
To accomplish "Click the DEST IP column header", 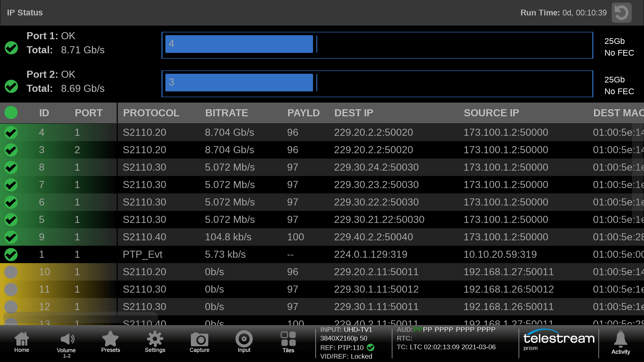I will pyautogui.click(x=354, y=113).
